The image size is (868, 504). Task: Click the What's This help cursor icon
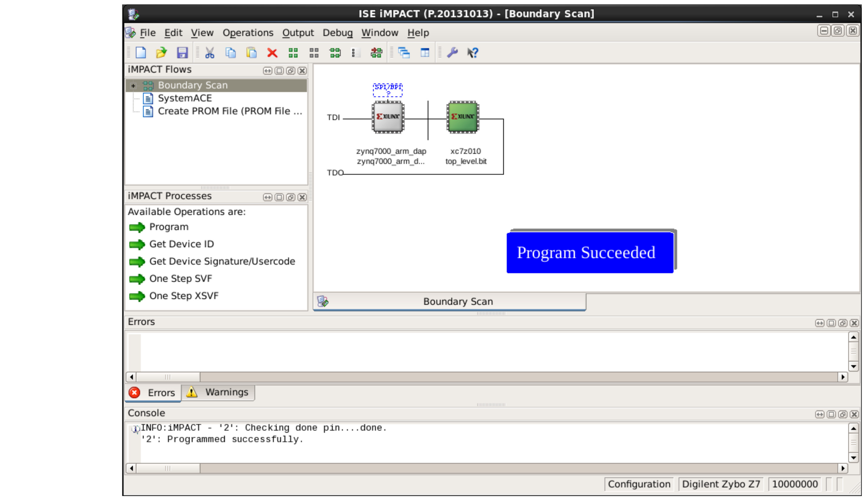pos(473,53)
